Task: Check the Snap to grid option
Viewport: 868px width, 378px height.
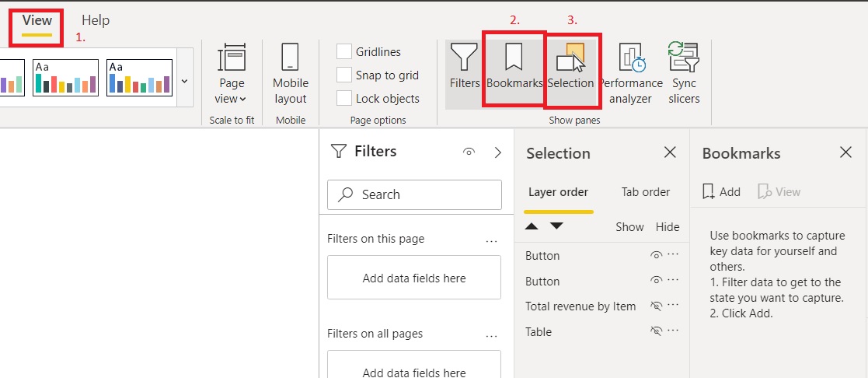Action: [x=344, y=75]
